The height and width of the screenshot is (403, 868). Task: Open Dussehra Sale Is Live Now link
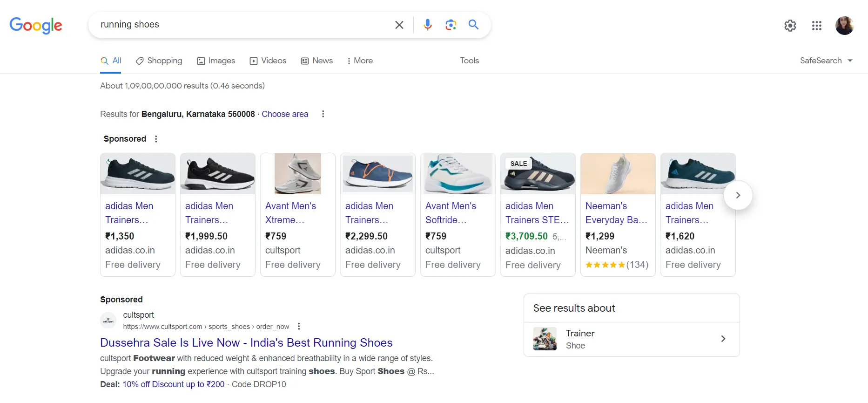pyautogui.click(x=246, y=343)
